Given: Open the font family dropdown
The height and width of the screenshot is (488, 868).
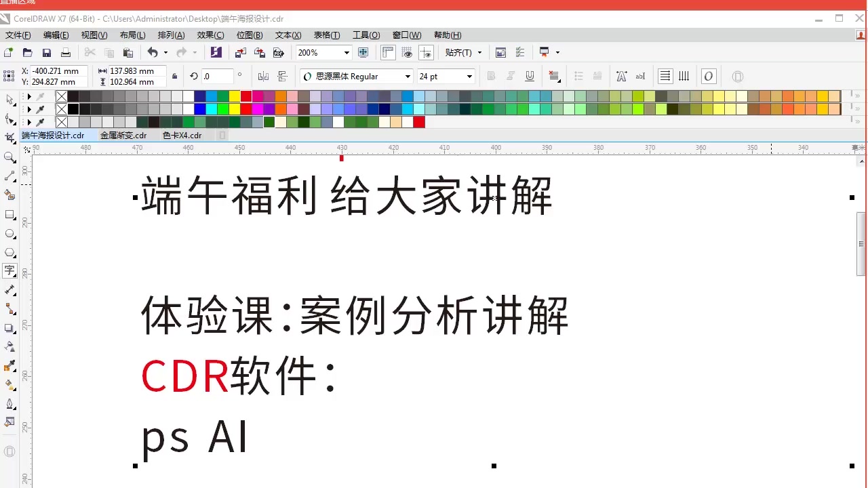Looking at the screenshot, I should coord(406,76).
